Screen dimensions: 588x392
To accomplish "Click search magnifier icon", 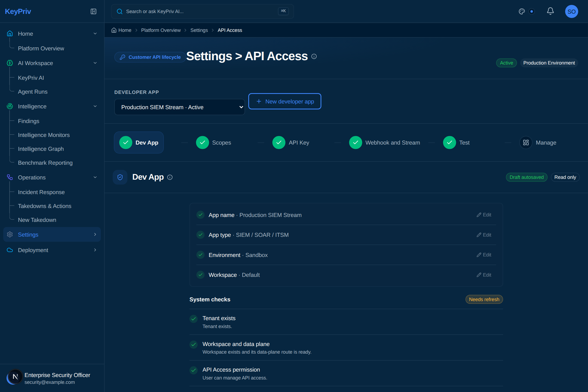I will point(120,11).
